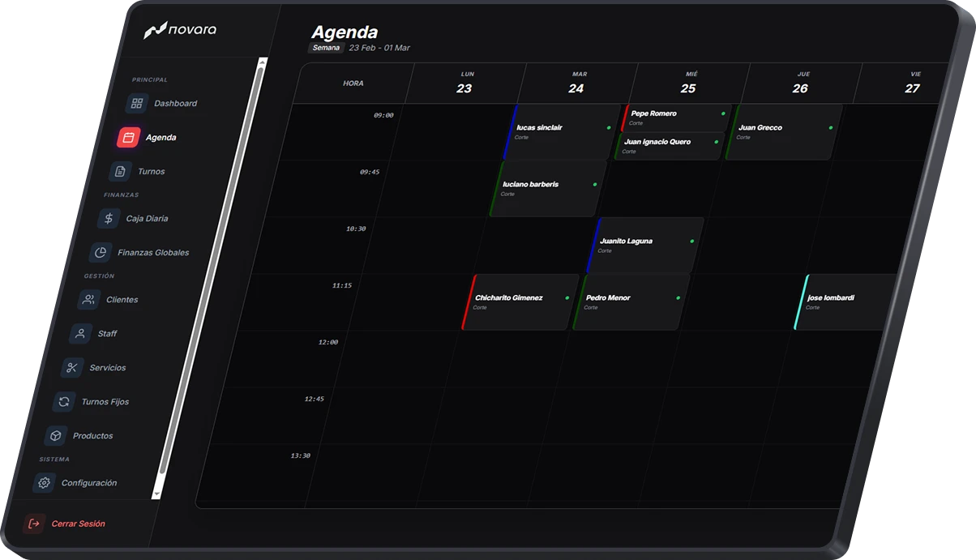This screenshot has width=976, height=560.
Task: Select the MAR 24 day column header
Action: coord(577,83)
